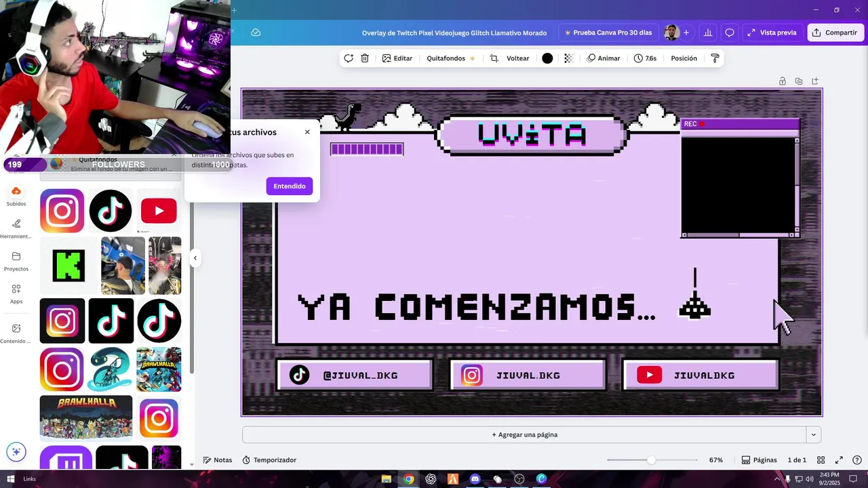
Task: Open the Herramientas sidebar tab
Action: (16, 229)
